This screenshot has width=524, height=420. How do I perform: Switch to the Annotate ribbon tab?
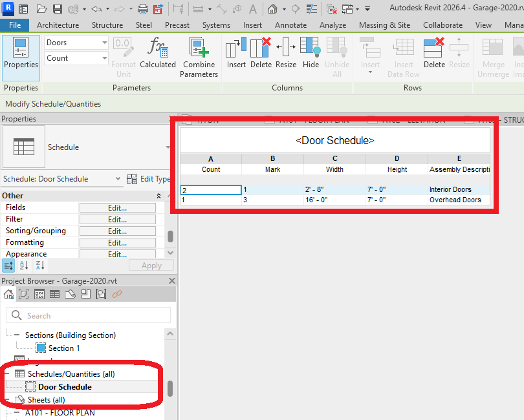tap(290, 25)
